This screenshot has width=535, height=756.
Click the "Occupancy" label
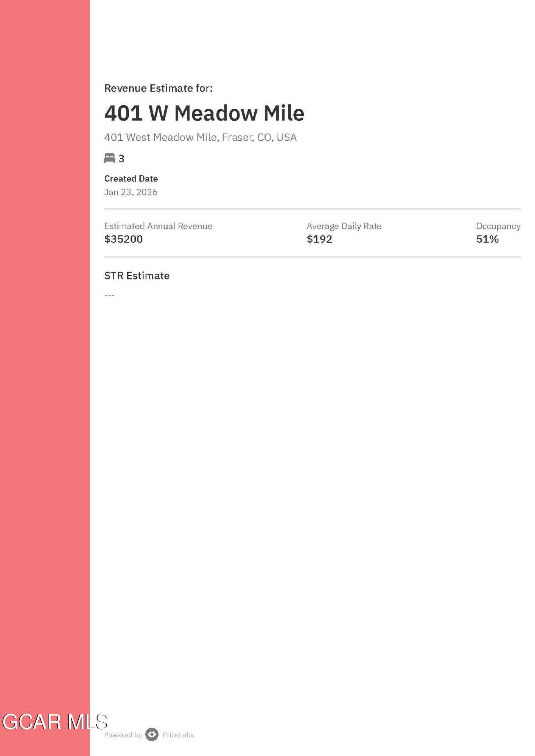coord(498,226)
